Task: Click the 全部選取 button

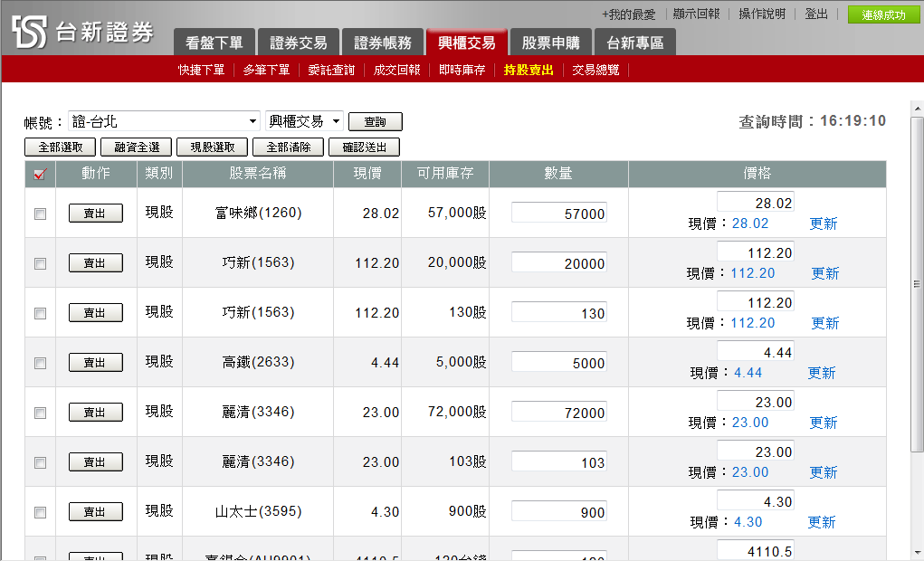Action: click(x=60, y=147)
